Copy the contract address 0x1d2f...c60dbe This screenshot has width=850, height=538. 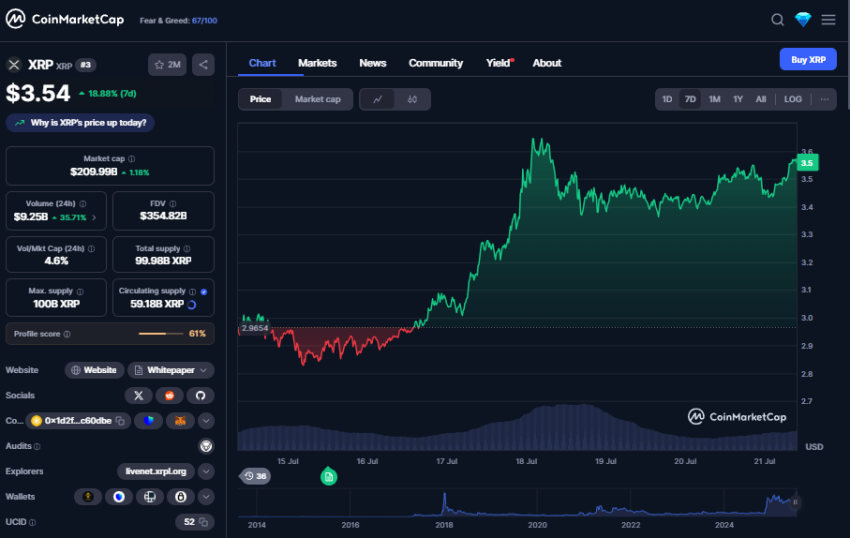(120, 421)
